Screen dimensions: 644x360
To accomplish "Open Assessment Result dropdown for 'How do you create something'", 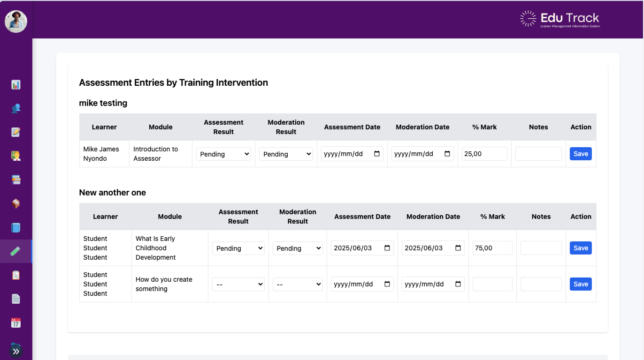I will (238, 285).
